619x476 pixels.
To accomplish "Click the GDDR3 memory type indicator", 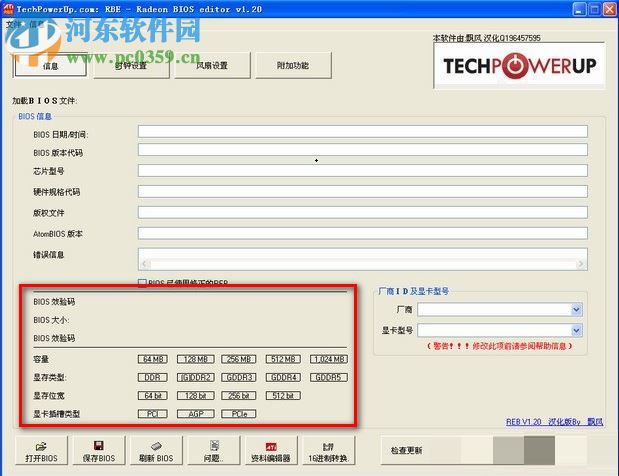I will (x=239, y=377).
